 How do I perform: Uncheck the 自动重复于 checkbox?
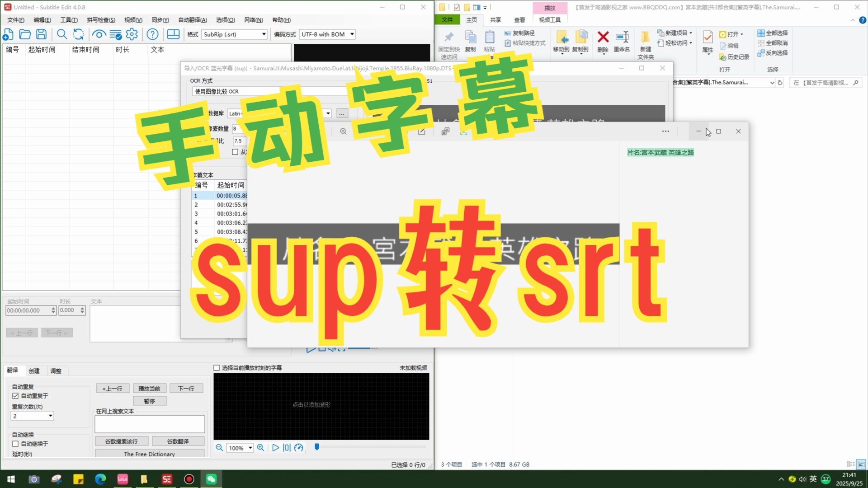(x=15, y=396)
